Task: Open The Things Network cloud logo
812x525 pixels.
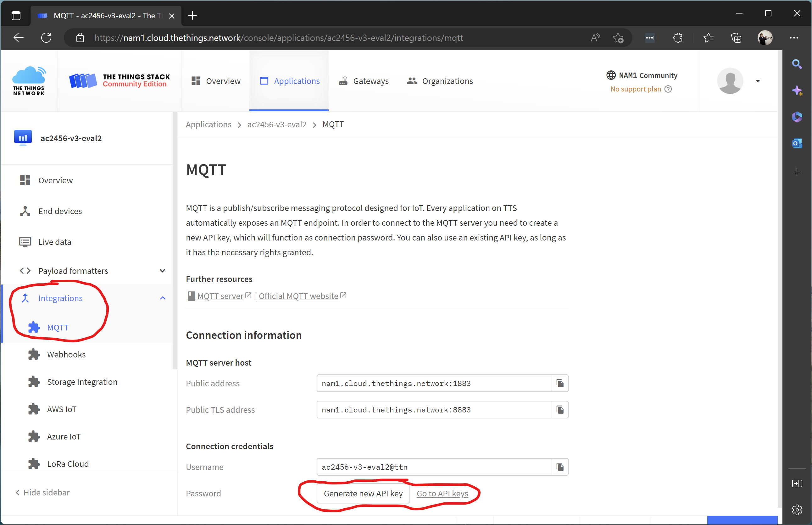Action: [29, 81]
